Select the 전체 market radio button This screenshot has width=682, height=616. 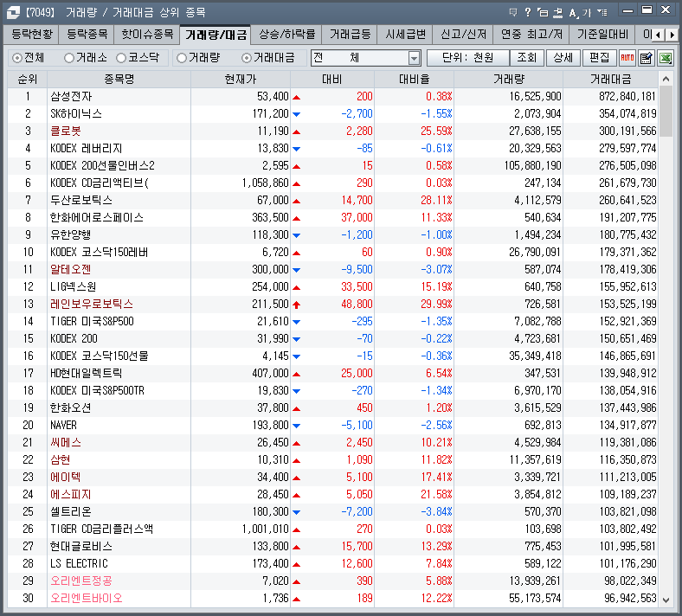pyautogui.click(x=29, y=58)
